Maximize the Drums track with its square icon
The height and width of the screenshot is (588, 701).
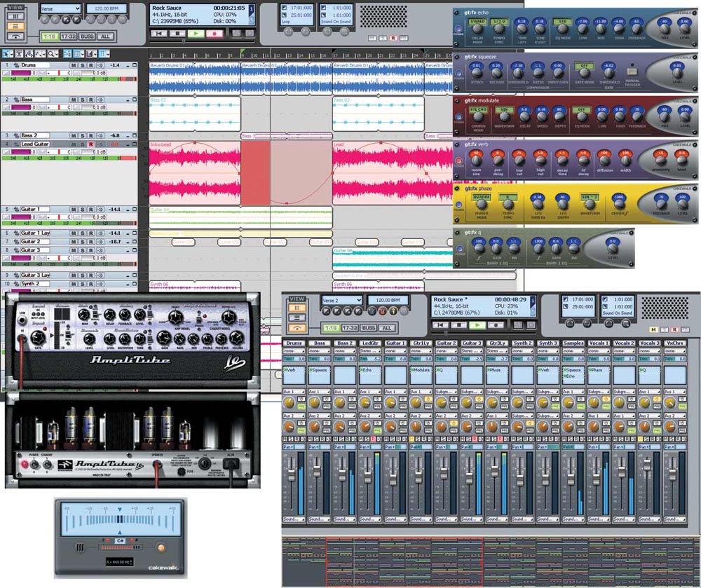[135, 65]
